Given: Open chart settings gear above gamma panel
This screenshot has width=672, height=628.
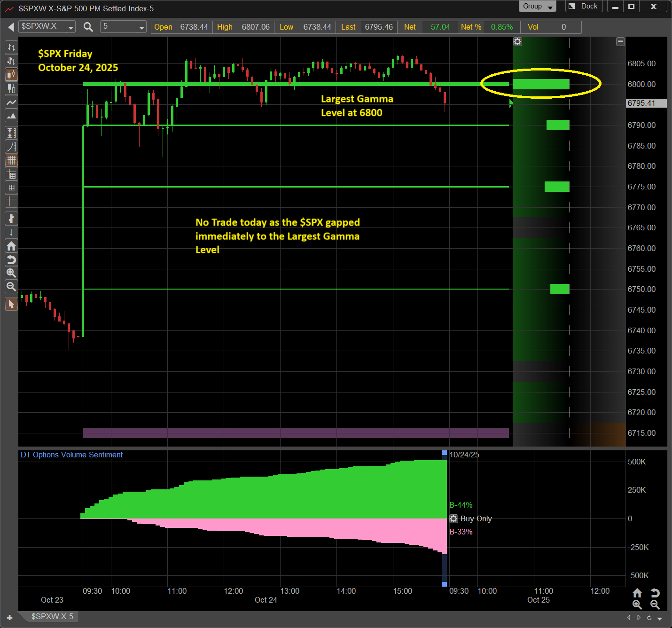Looking at the screenshot, I should point(517,42).
